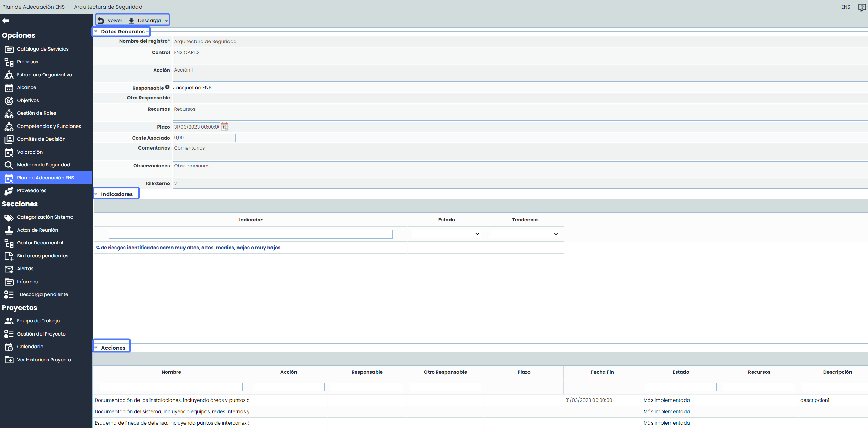Click the Alertas envelope icon
Viewport: 868px width, 428px height.
tap(9, 269)
